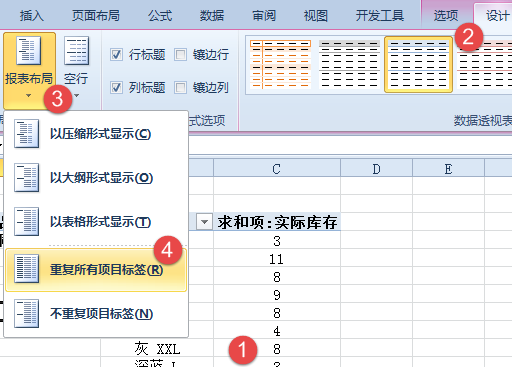
Task: Open the 报表布局 report layout icon
Action: [x=28, y=51]
